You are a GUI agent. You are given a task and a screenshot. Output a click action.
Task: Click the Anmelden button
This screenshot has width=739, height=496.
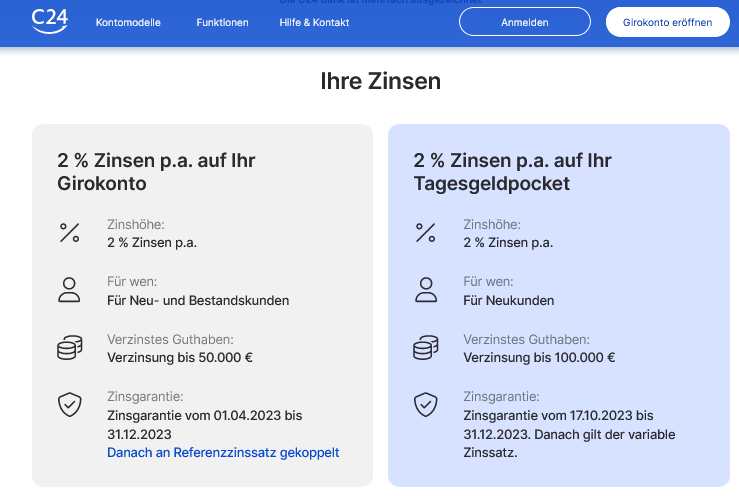[525, 22]
